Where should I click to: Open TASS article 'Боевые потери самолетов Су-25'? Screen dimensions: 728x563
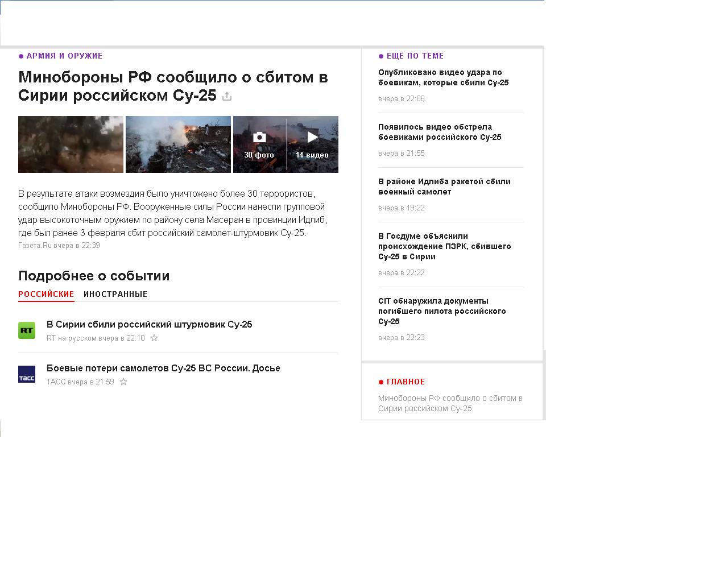163,368
